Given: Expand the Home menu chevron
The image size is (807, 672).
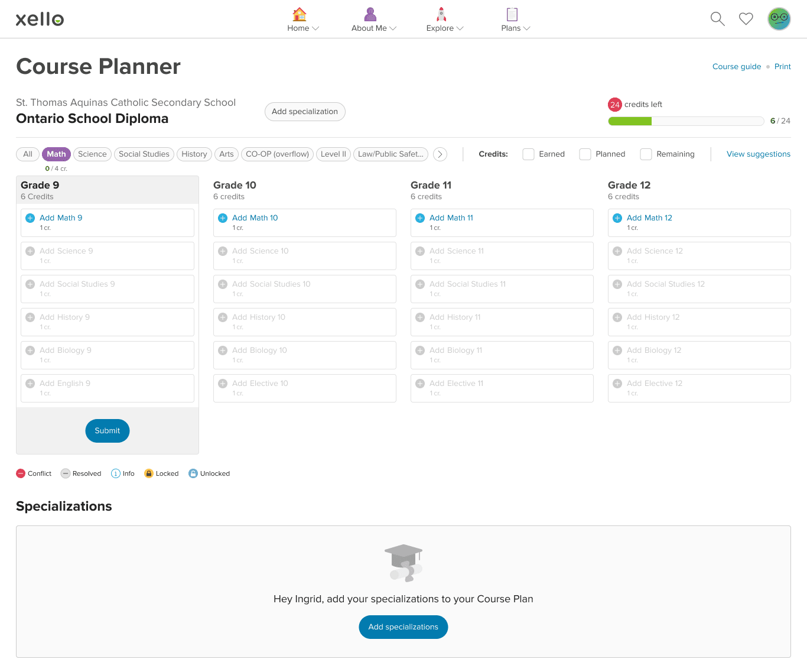Looking at the screenshot, I should tap(315, 28).
